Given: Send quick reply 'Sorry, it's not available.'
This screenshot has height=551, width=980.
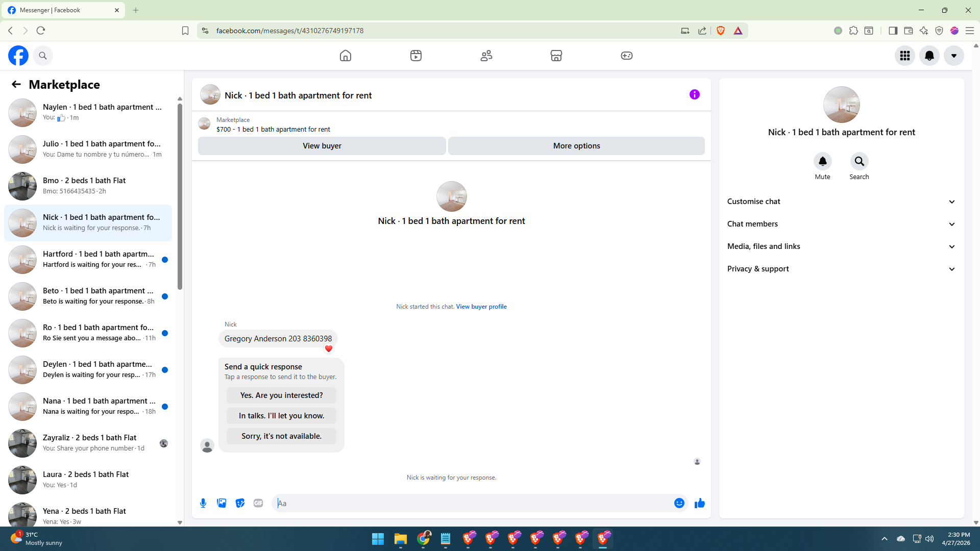Looking at the screenshot, I should tap(281, 436).
